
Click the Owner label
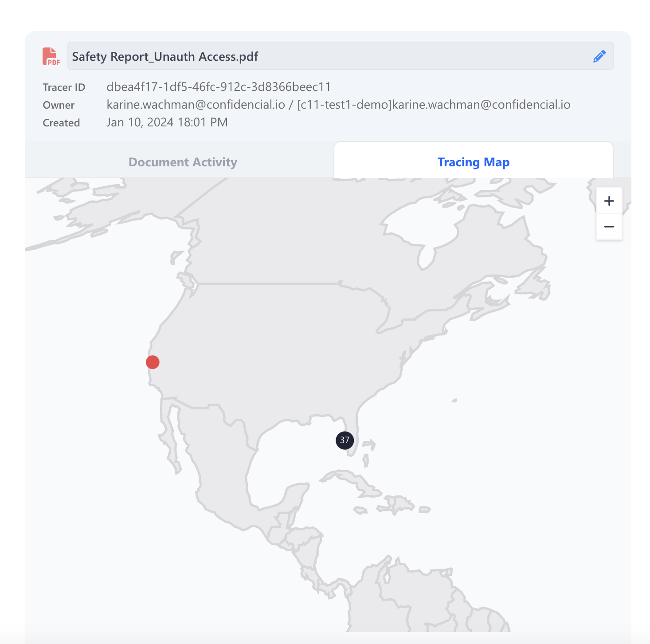pos(59,105)
